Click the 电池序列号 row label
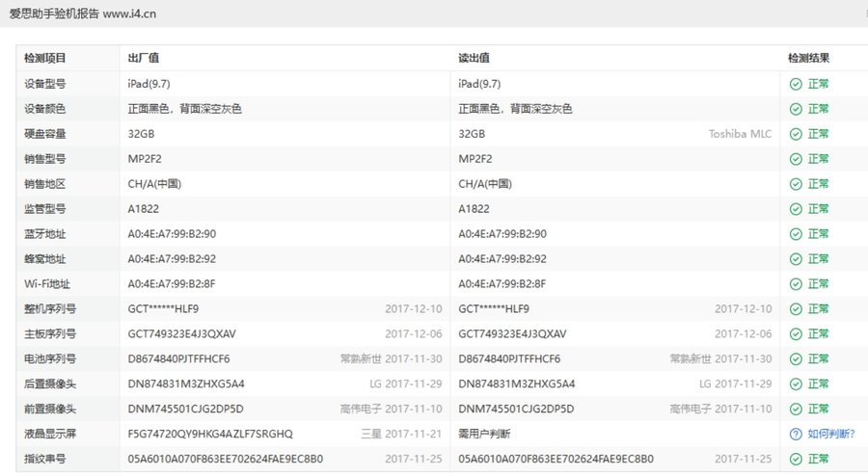 coord(50,358)
